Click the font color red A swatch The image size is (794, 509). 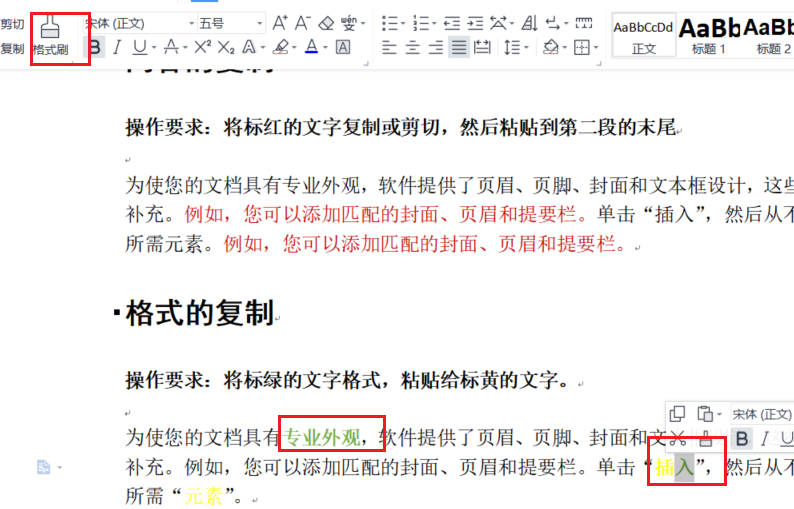click(x=311, y=47)
